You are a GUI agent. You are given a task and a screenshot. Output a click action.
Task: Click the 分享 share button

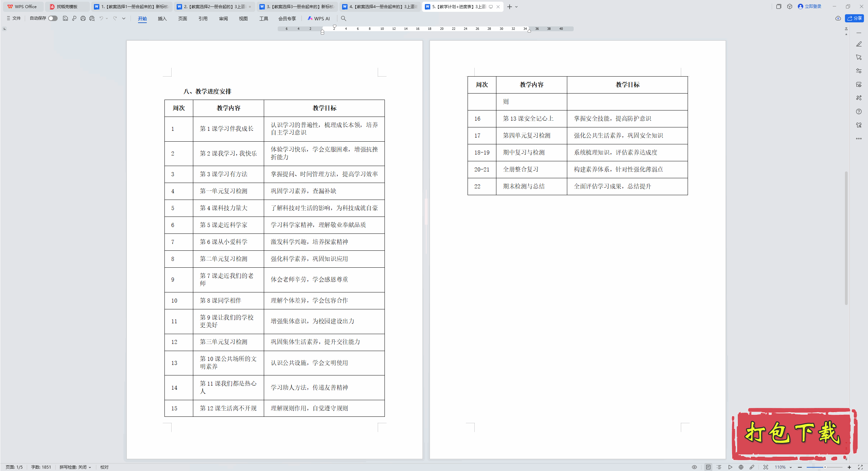[x=854, y=18]
